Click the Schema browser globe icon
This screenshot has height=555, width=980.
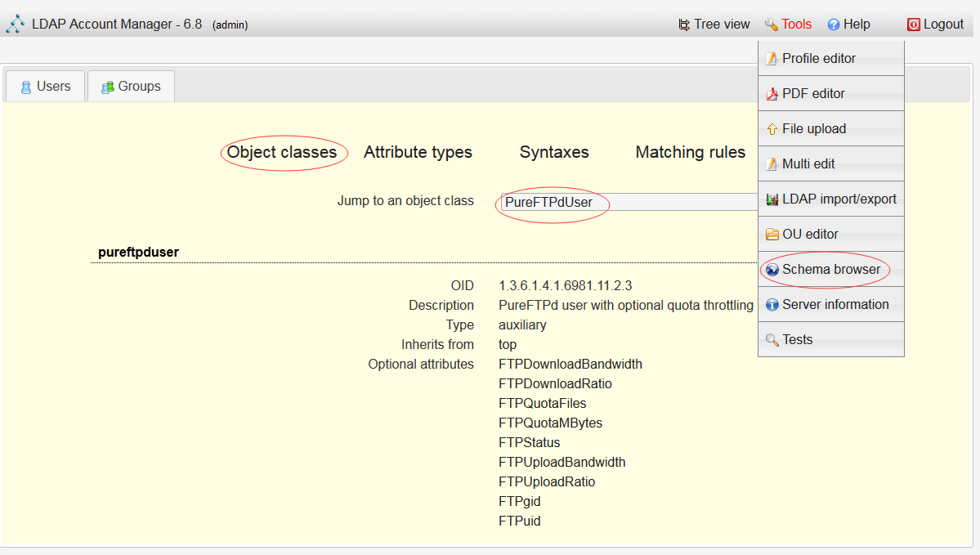[x=772, y=270]
